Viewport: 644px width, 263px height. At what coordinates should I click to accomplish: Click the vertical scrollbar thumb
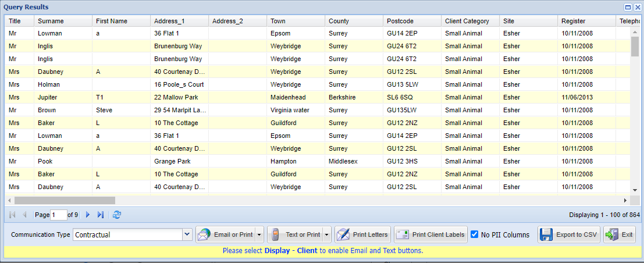(x=635, y=46)
